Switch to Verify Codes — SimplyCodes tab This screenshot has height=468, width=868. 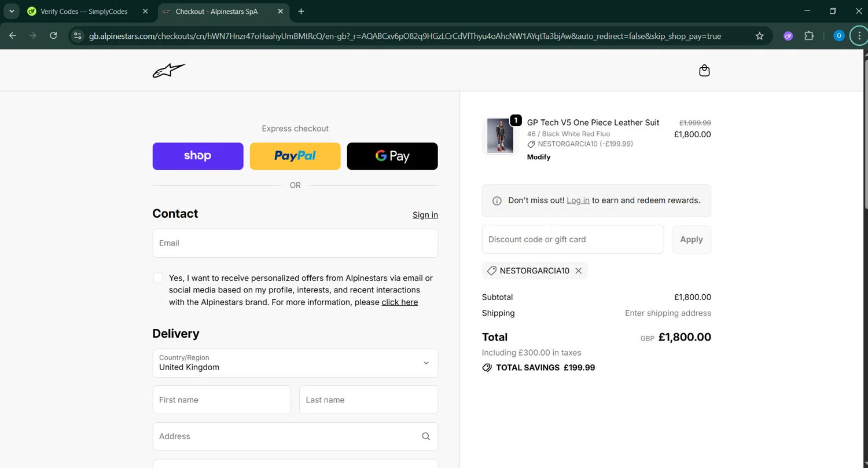84,12
